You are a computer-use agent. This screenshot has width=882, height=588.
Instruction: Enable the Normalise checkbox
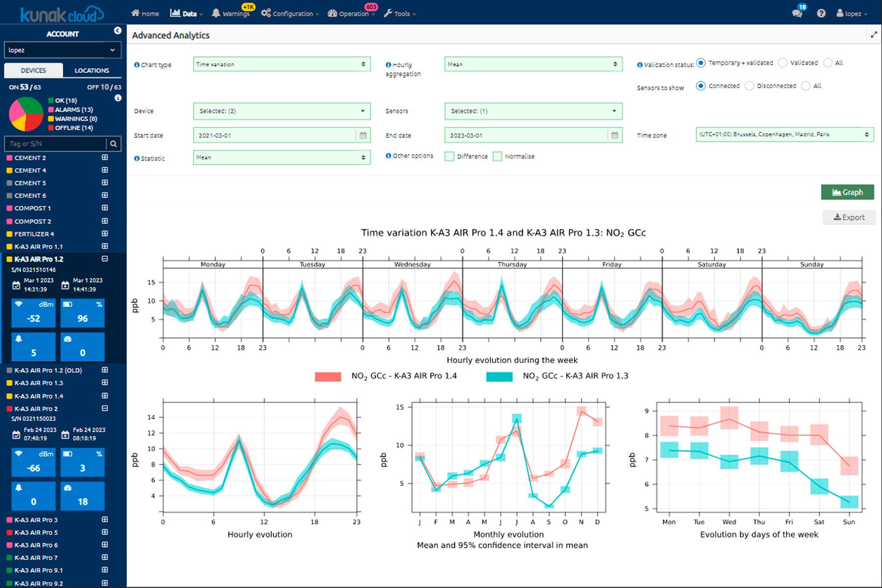(x=497, y=156)
